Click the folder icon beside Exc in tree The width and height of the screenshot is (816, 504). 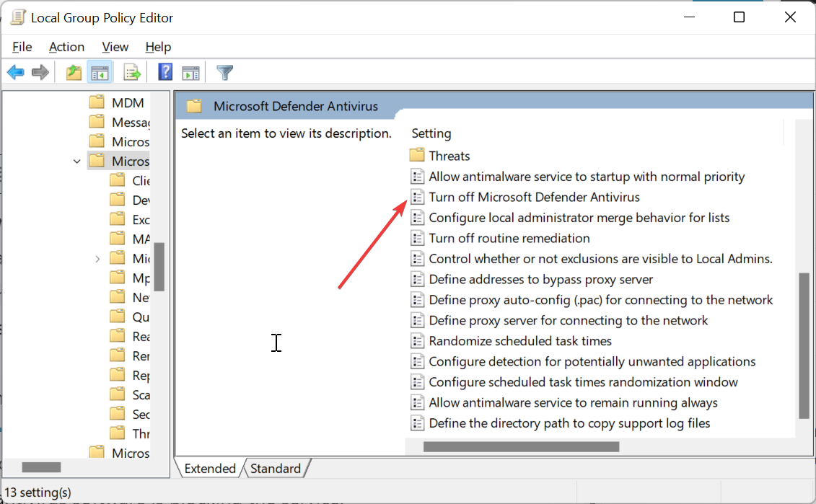[118, 219]
